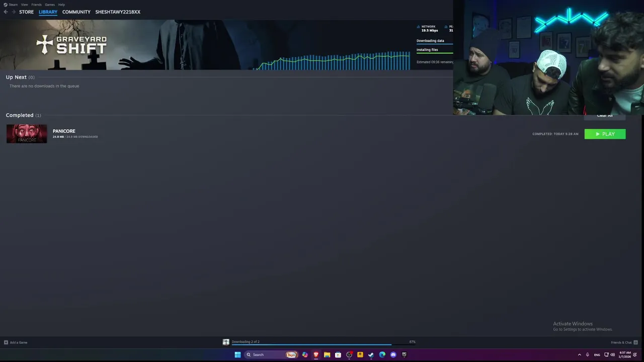The width and height of the screenshot is (644, 362).
Task: Click 'Downloading 2 of 2' status text
Action: coord(246,342)
